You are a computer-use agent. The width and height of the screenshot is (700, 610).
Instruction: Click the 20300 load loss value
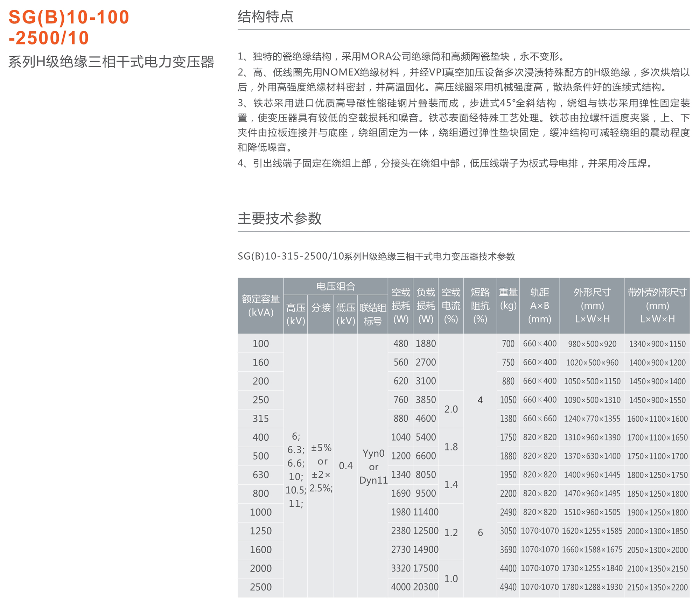coord(426,587)
